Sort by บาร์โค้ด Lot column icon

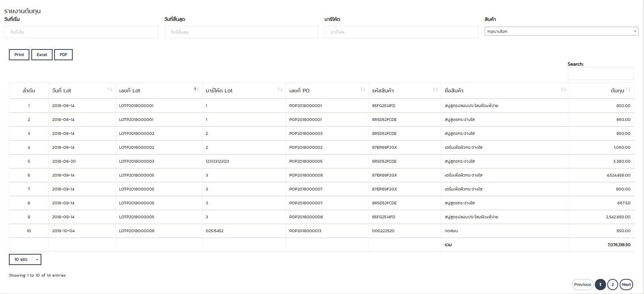[x=280, y=90]
